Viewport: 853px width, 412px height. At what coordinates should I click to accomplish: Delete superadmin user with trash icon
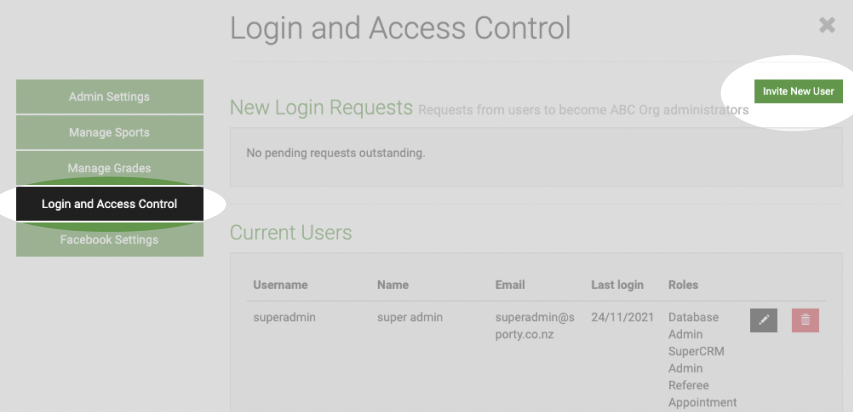coord(805,320)
